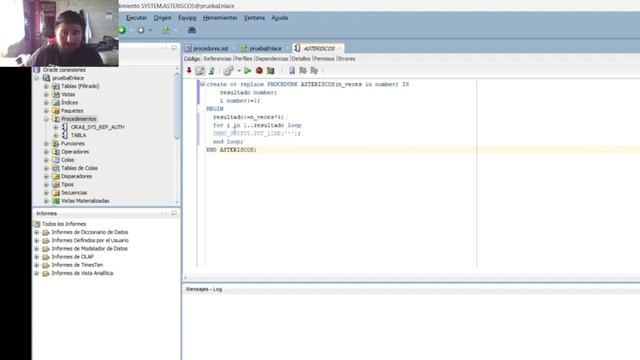Click the second flag icon in code toolbar

tap(314, 71)
